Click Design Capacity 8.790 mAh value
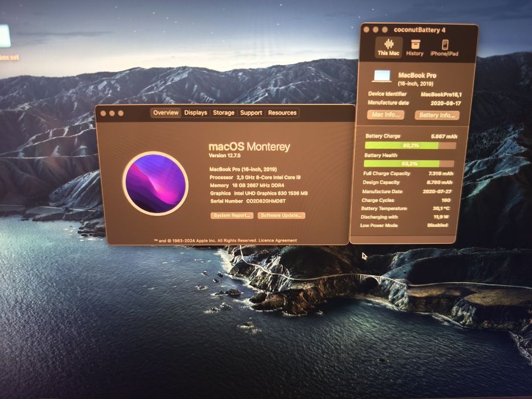Image resolution: width=532 pixels, height=399 pixels. click(x=440, y=182)
